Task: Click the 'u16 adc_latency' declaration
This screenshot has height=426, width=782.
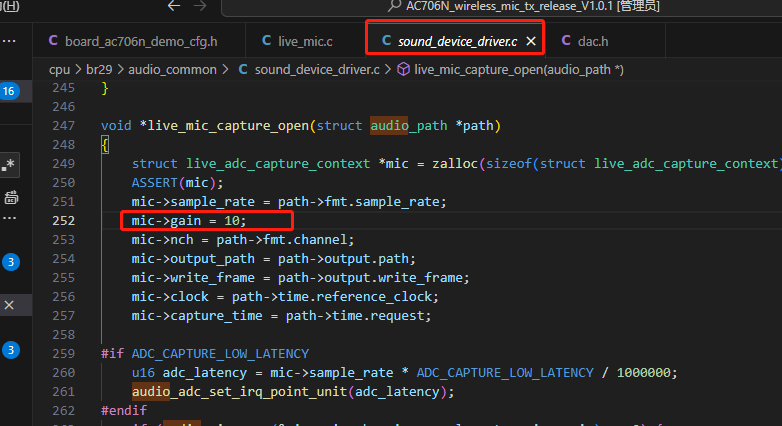Action: coord(189,373)
